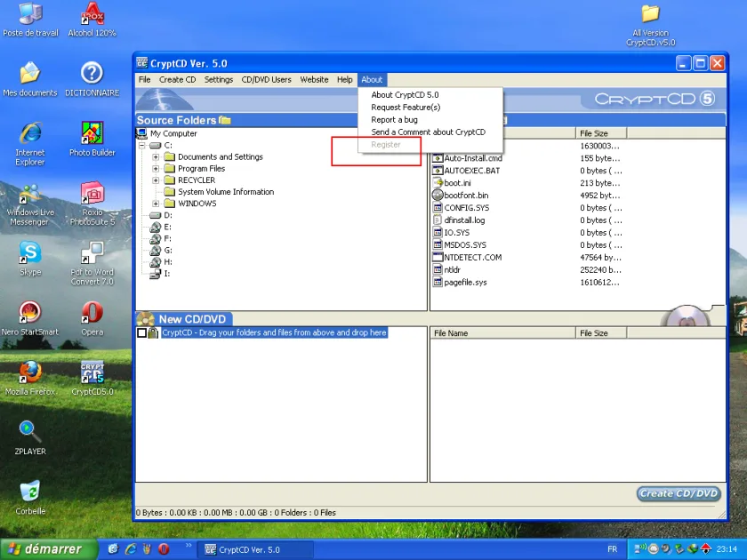
Task: Expand the RECYCLER folder
Action: 156,180
